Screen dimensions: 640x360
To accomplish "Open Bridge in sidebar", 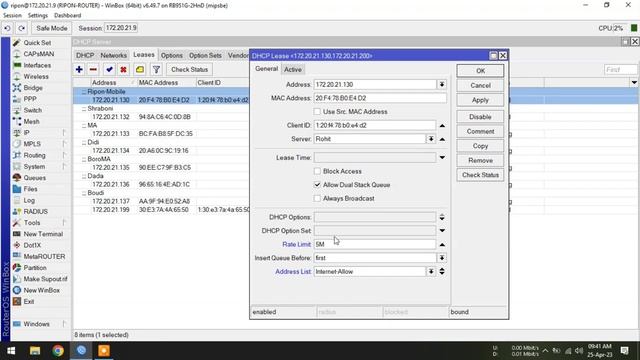I will point(33,88).
